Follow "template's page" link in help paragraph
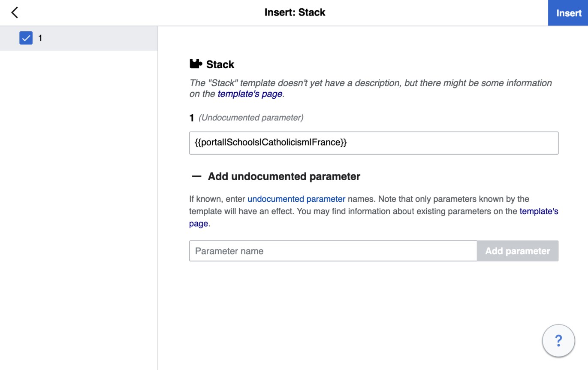 pos(539,212)
